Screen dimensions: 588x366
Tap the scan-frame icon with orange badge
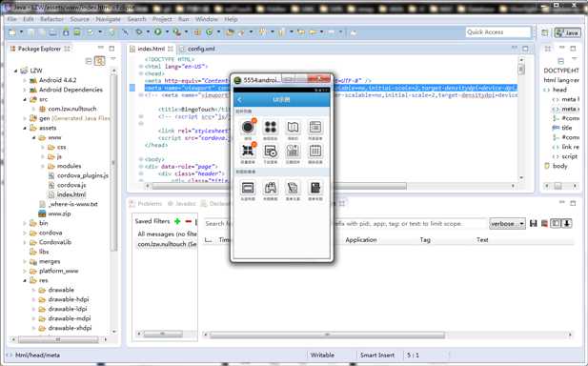248,151
